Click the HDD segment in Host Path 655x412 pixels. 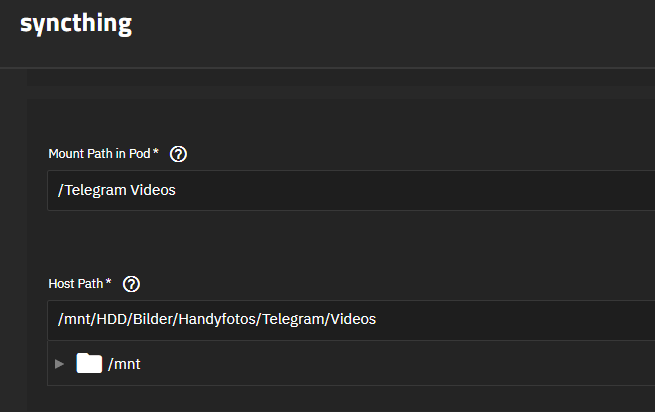106,320
